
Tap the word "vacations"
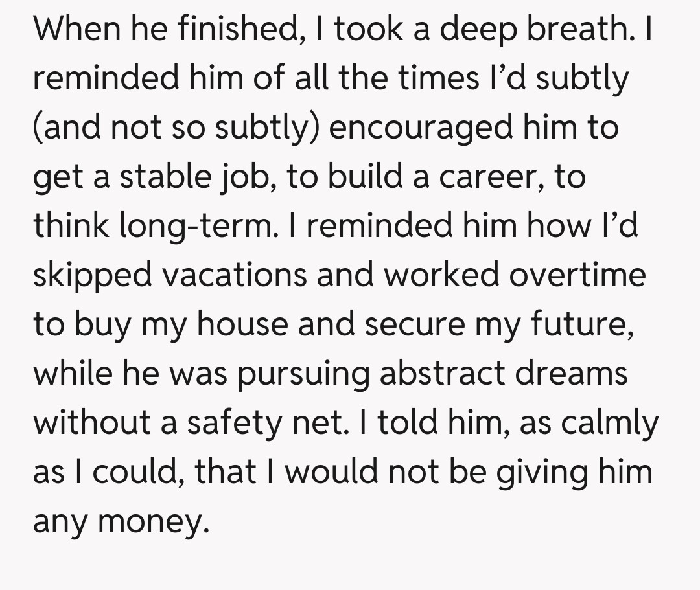[x=235, y=275]
